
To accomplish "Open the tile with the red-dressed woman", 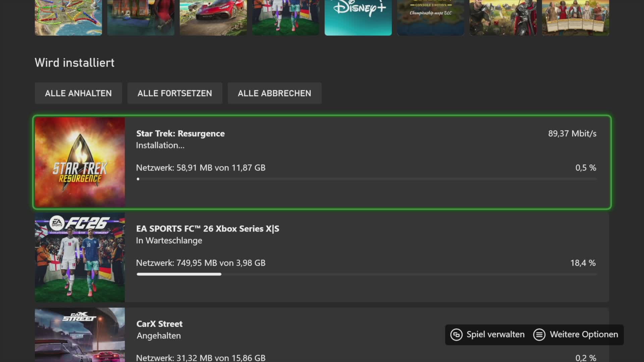I will point(141,17).
